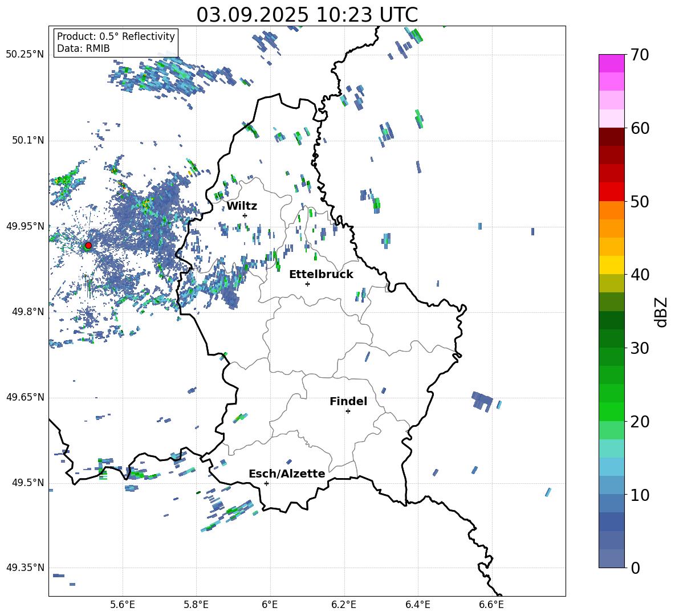Click the dBZ colorbar axis label
This screenshot has width=675, height=616.
(x=662, y=312)
